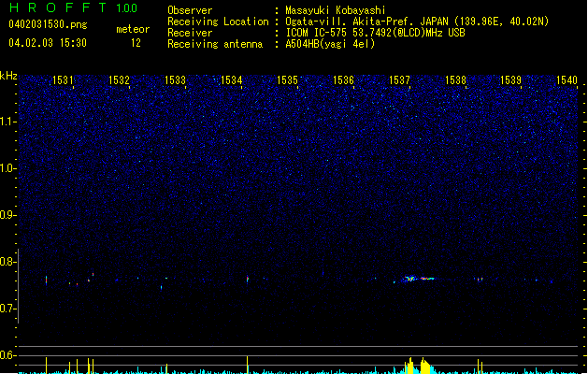Click the 0.8 frequency axis label
588x374 pixels.
pos(8,262)
